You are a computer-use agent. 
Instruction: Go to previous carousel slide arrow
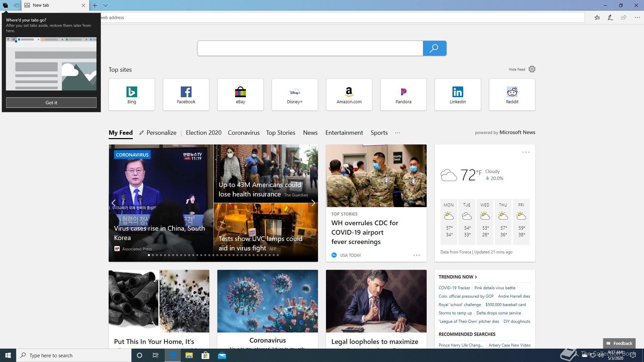[114, 203]
